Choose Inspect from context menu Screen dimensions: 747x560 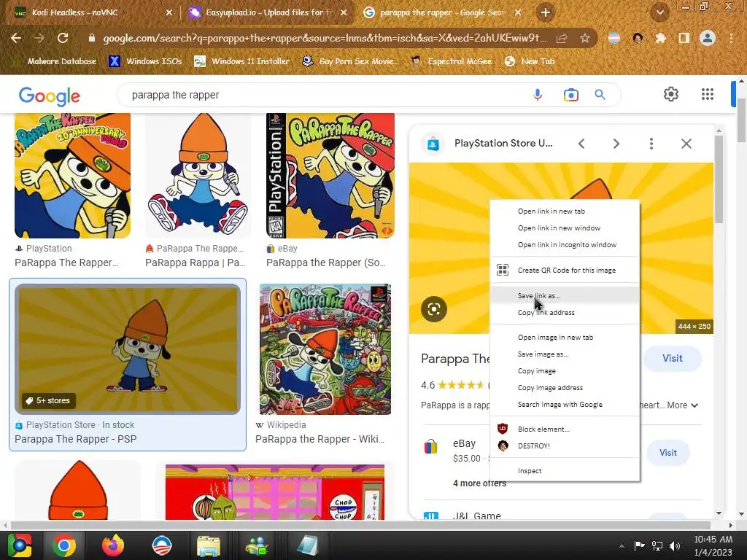(x=565, y=471)
